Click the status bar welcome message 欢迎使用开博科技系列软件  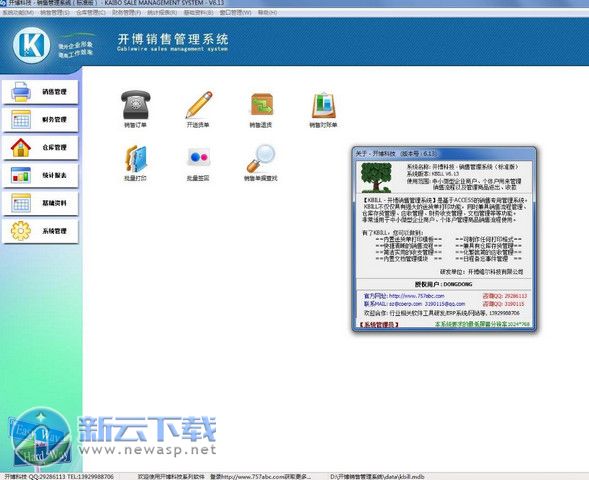171,477
